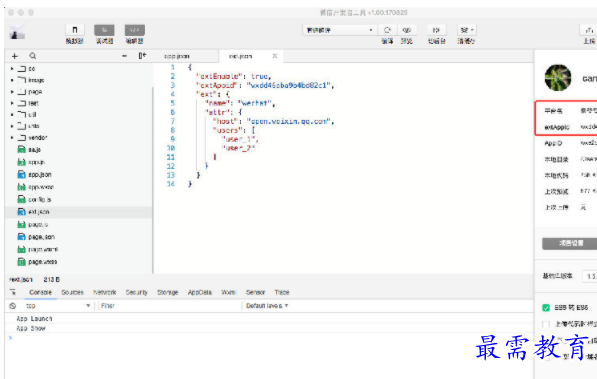Viewport: 597px width, 379px height.
Task: Click the gray project settings button
Action: click(570, 243)
